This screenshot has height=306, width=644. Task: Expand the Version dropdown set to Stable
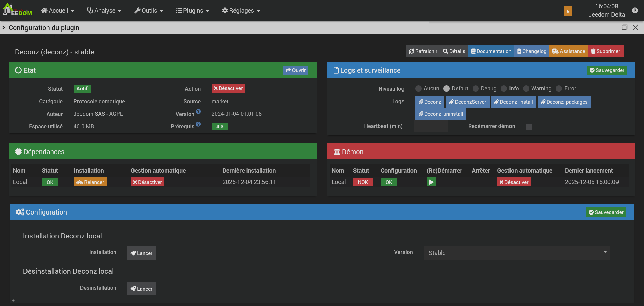coord(517,253)
